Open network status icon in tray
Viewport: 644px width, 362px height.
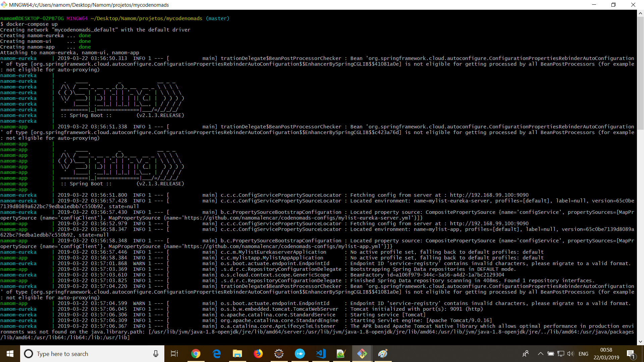(x=561, y=354)
